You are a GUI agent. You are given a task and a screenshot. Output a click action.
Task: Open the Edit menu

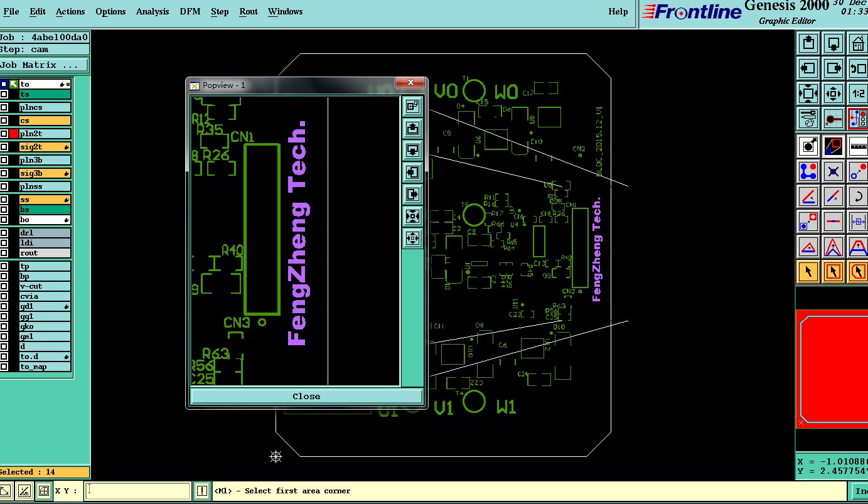(38, 11)
